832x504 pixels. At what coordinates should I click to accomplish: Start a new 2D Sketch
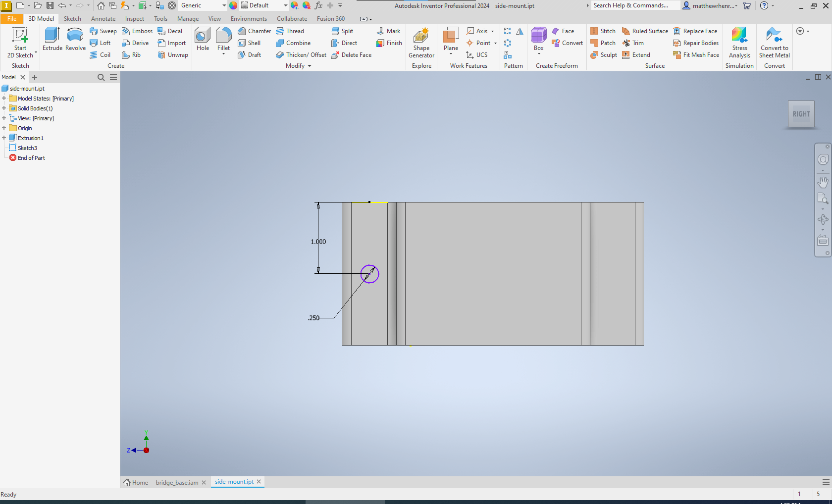click(20, 43)
